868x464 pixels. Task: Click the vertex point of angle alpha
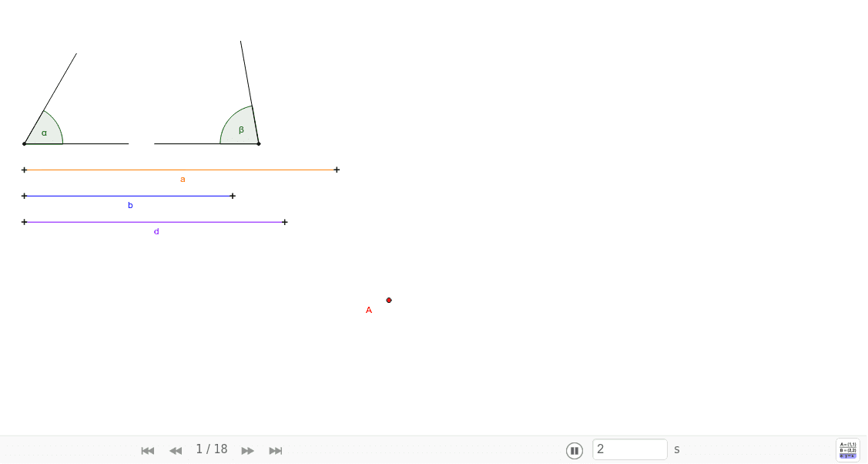[25, 144]
